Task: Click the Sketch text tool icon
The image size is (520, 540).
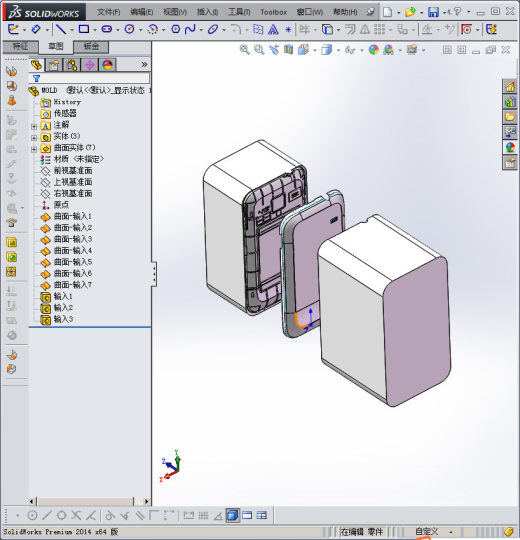Action: (273, 30)
